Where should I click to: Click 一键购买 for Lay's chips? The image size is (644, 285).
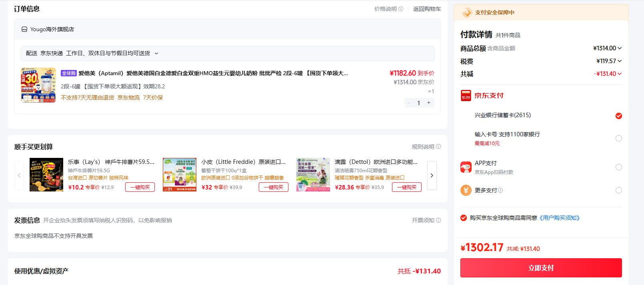click(x=140, y=187)
